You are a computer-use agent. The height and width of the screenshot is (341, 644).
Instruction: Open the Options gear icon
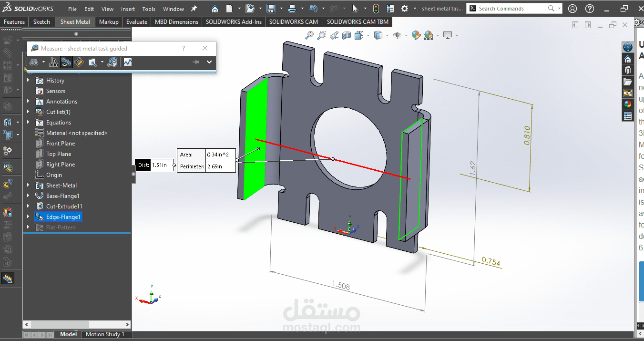coord(404,9)
